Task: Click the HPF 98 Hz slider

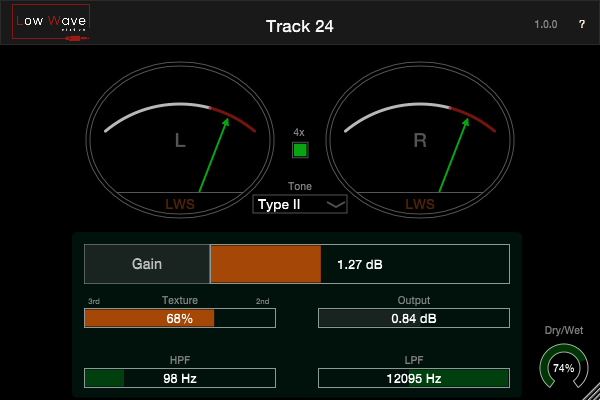Action: tap(180, 378)
